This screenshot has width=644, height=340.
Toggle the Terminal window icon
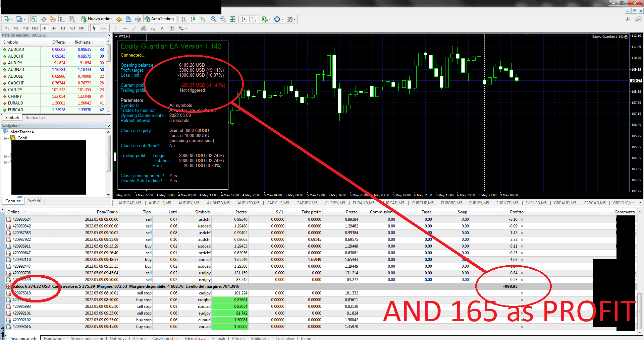62,19
